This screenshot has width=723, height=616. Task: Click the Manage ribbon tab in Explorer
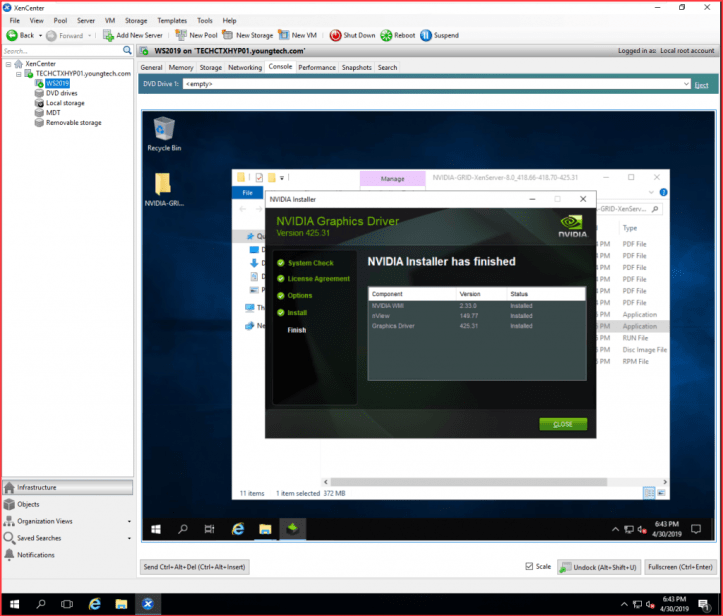click(x=392, y=179)
